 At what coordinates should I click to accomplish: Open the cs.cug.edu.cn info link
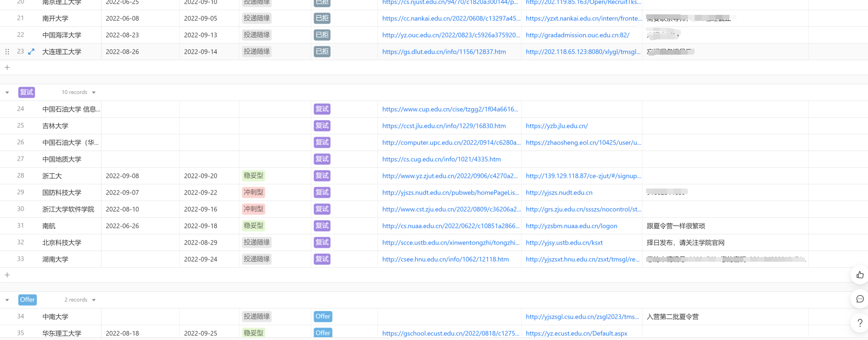(x=441, y=159)
